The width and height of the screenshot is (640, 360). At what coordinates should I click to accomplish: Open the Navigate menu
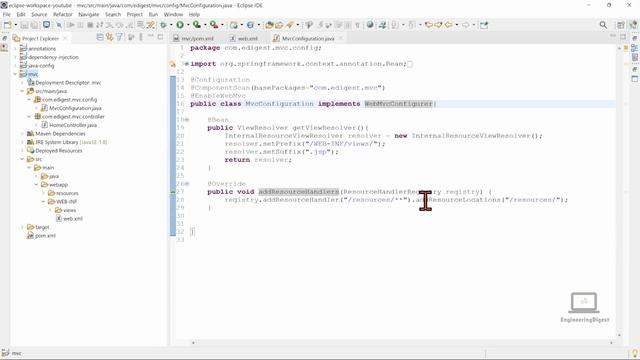click(x=89, y=14)
